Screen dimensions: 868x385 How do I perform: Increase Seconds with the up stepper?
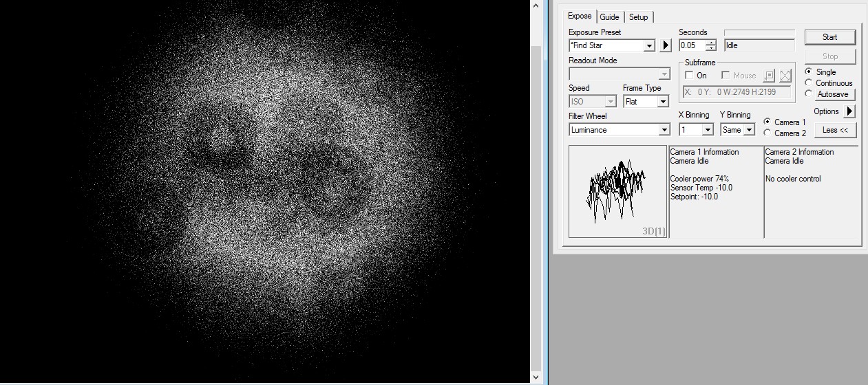(x=711, y=43)
